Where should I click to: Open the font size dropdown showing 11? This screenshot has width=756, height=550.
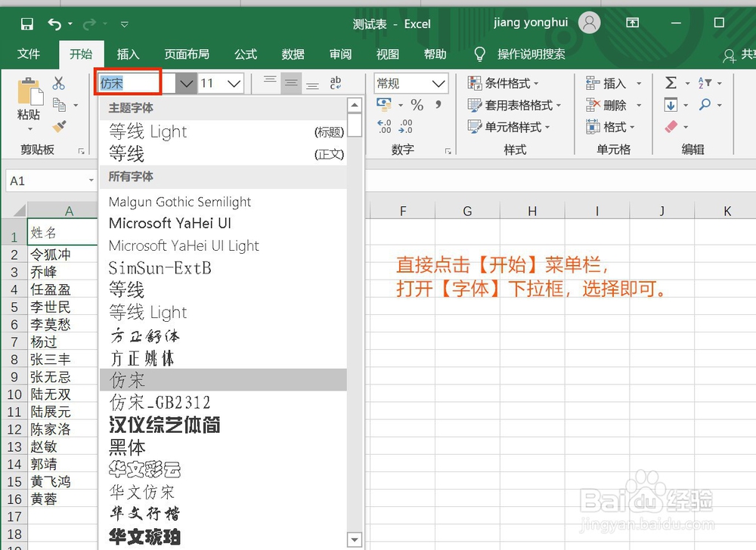point(234,83)
